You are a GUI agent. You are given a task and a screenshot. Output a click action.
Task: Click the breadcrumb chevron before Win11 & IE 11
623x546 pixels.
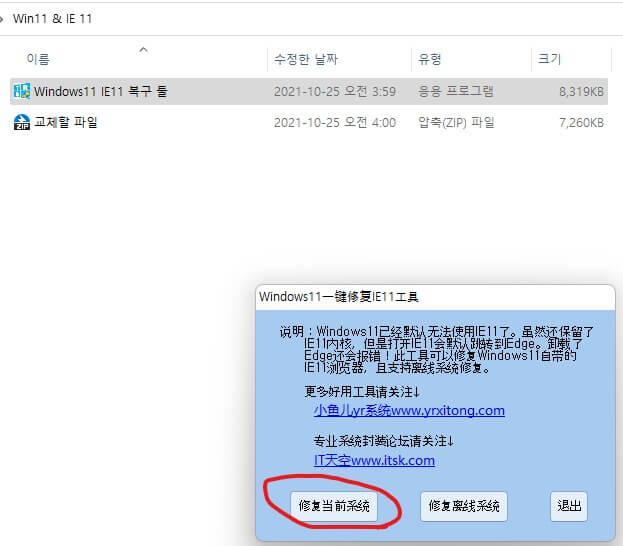coord(3,18)
